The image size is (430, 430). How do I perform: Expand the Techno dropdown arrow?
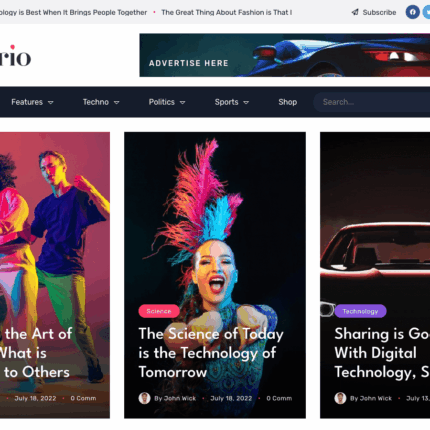(117, 103)
